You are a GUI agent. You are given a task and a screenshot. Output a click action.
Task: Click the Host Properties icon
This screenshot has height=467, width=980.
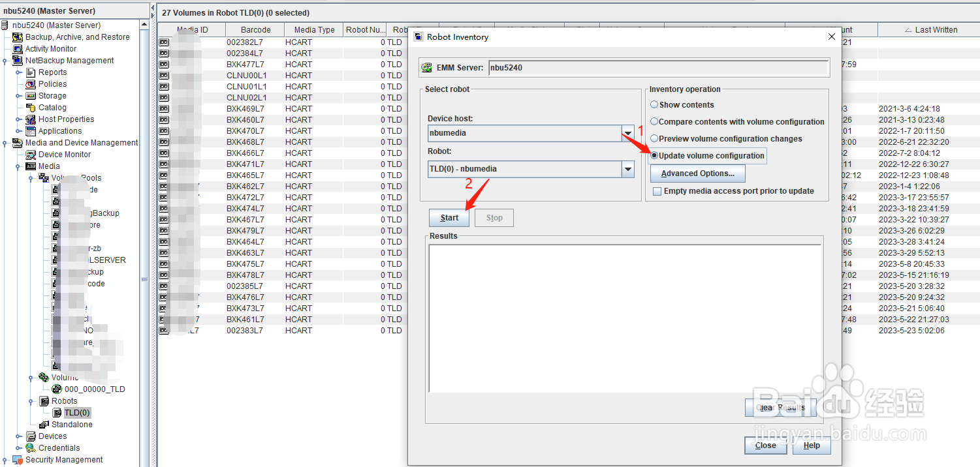coord(31,119)
